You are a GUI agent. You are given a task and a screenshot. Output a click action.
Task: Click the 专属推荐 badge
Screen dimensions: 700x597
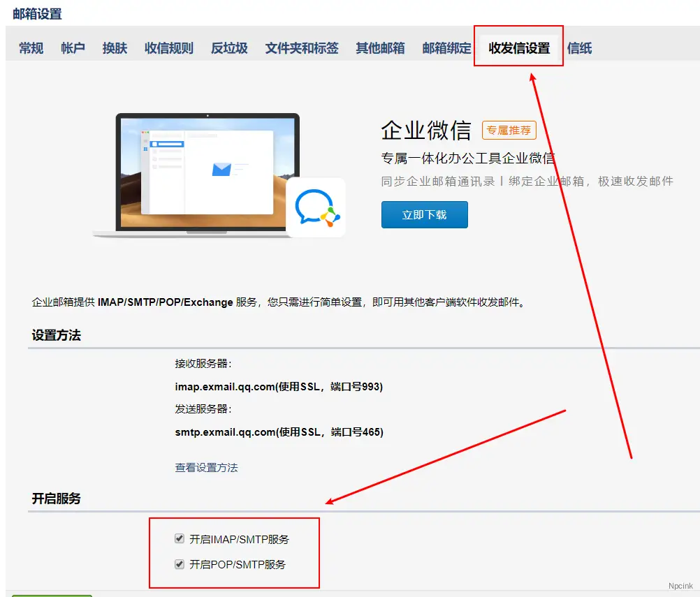tap(509, 131)
